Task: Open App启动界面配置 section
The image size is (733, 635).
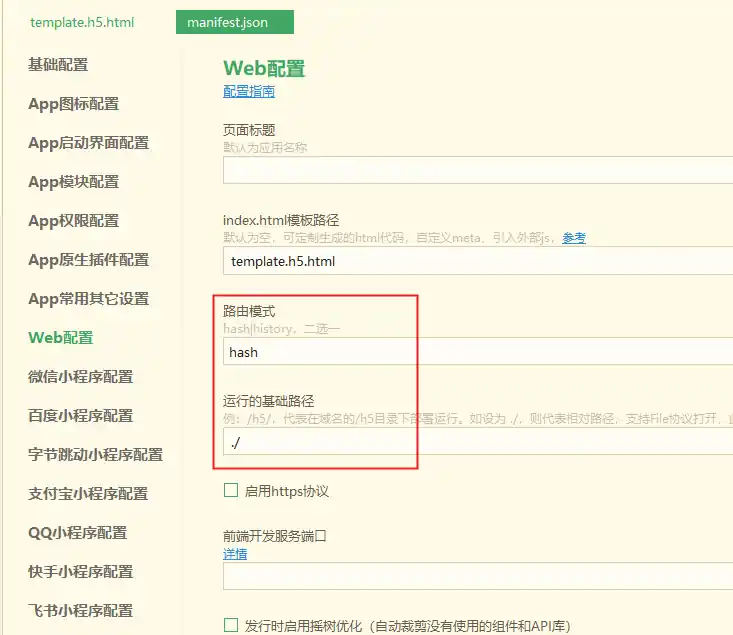Action: click(88, 143)
